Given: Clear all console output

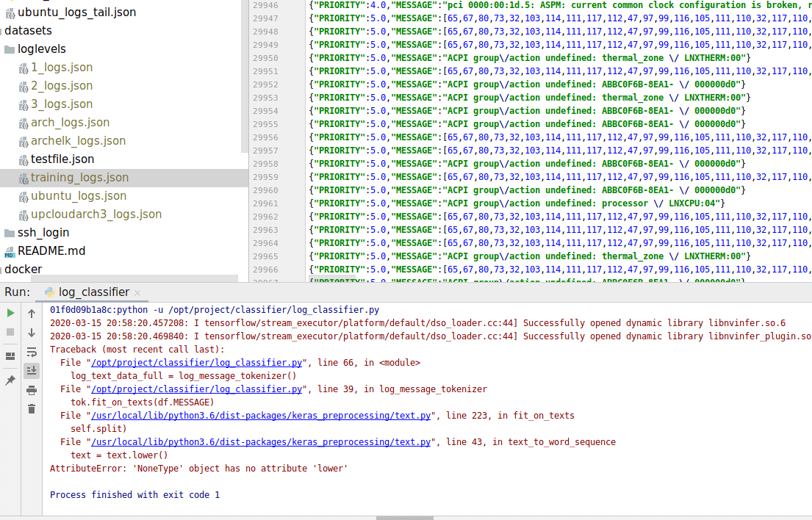Looking at the screenshot, I should click(x=30, y=409).
